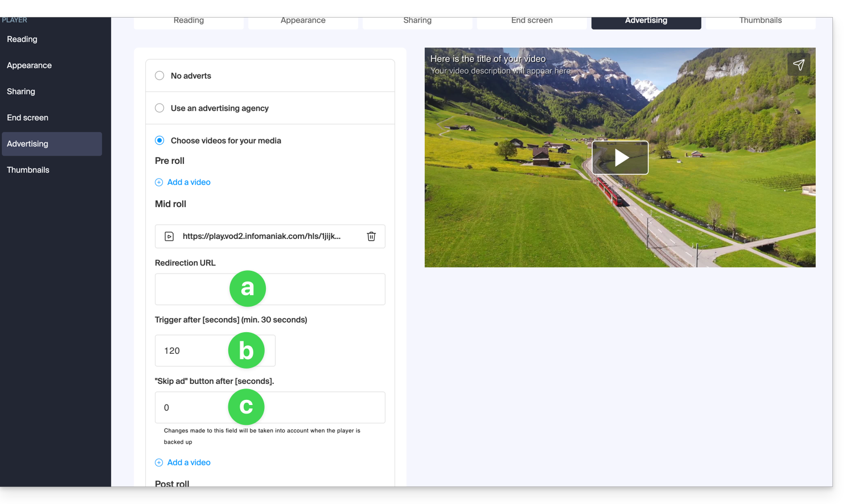Screen dimensions: 850x504
Task: Click the plus icon below Skip ad field
Action: pyautogui.click(x=159, y=462)
